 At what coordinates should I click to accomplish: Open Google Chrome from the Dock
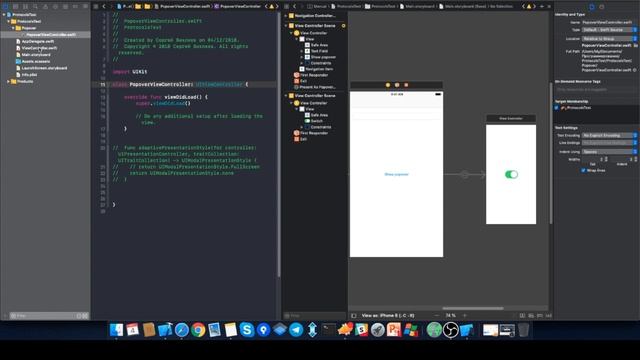(198, 330)
